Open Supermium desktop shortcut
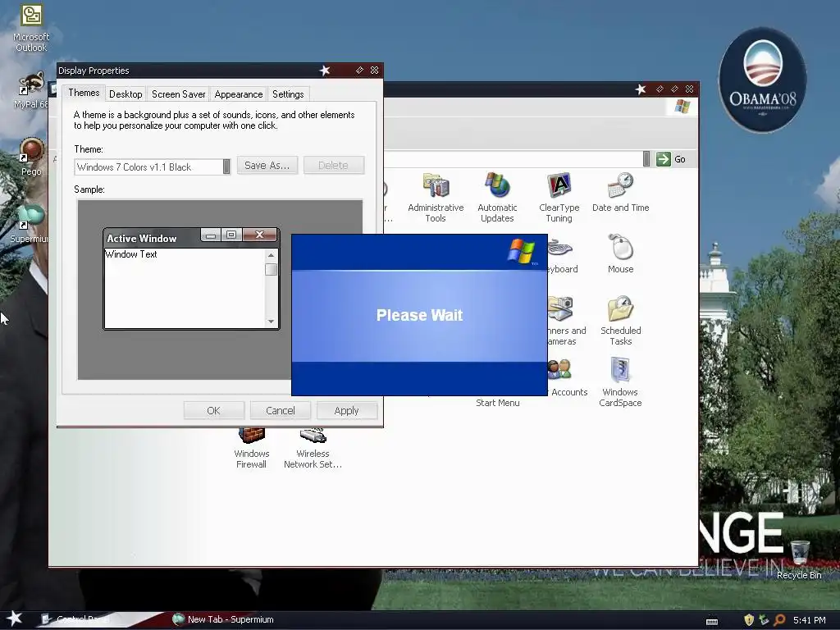This screenshot has height=630, width=840. [x=30, y=224]
